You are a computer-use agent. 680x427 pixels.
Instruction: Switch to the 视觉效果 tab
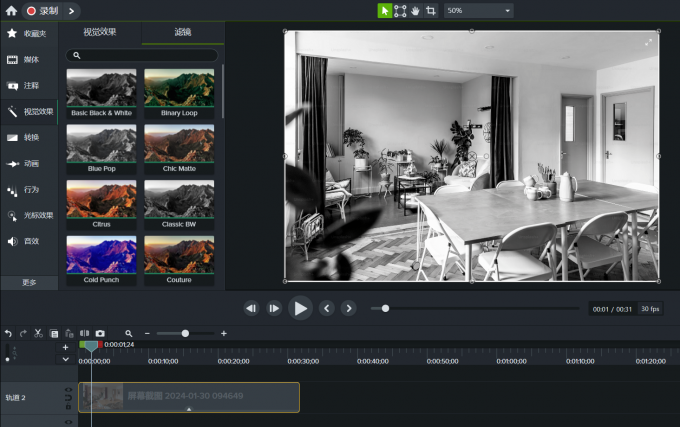coord(100,32)
